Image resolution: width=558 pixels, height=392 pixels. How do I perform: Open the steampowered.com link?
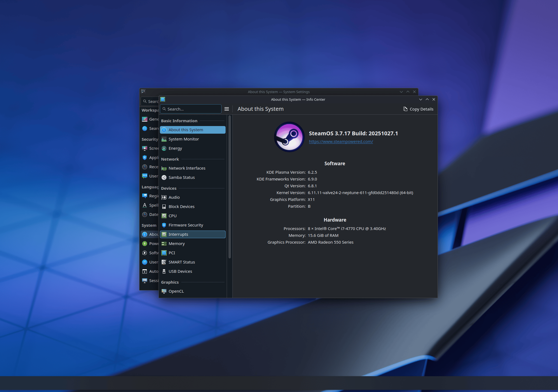click(x=341, y=142)
